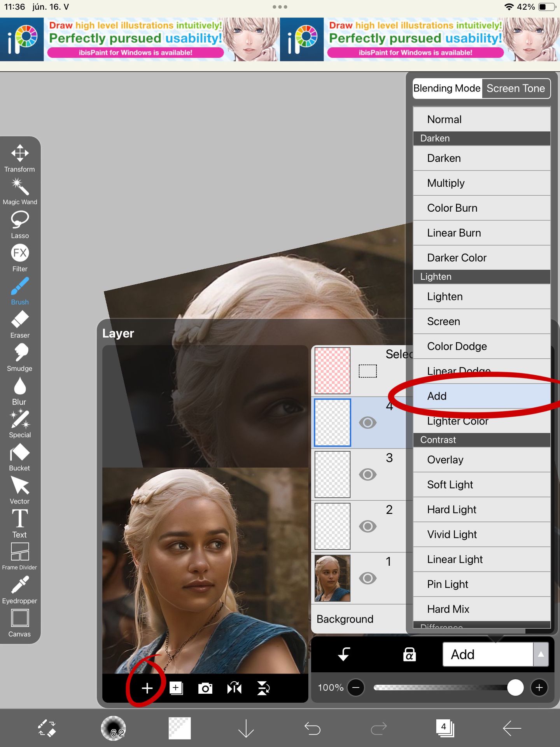560x747 pixels.
Task: Toggle alpha lock icon
Action: pyautogui.click(x=409, y=654)
